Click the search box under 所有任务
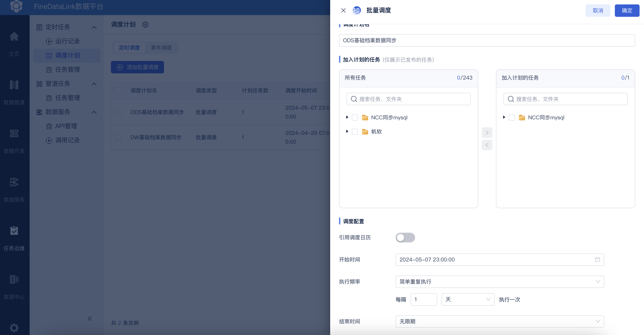Screen dimensions: 644x335 coord(408,99)
